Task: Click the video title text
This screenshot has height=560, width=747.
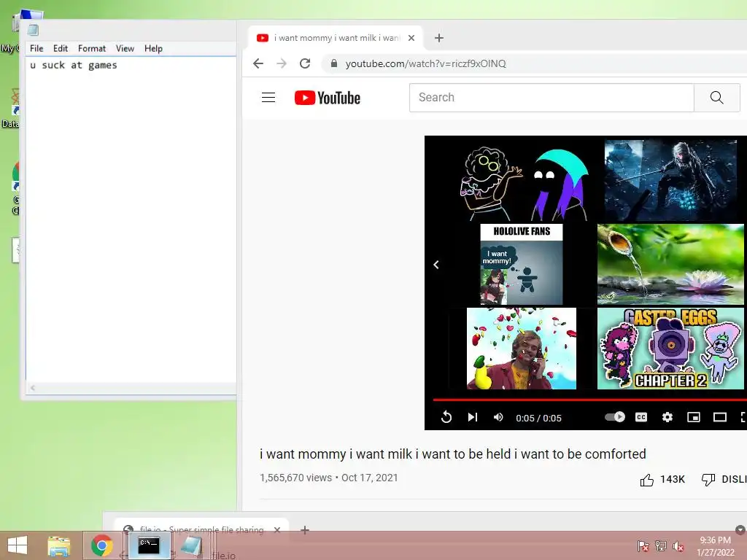Action: point(452,454)
